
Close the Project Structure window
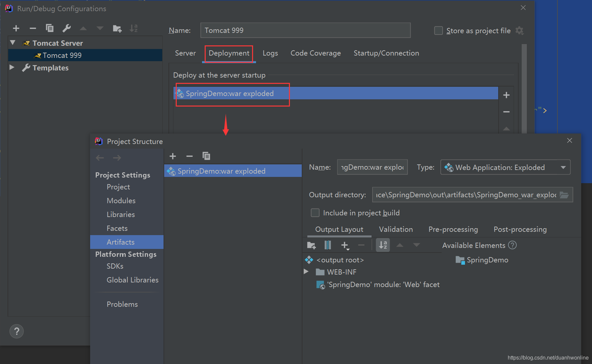click(x=570, y=141)
